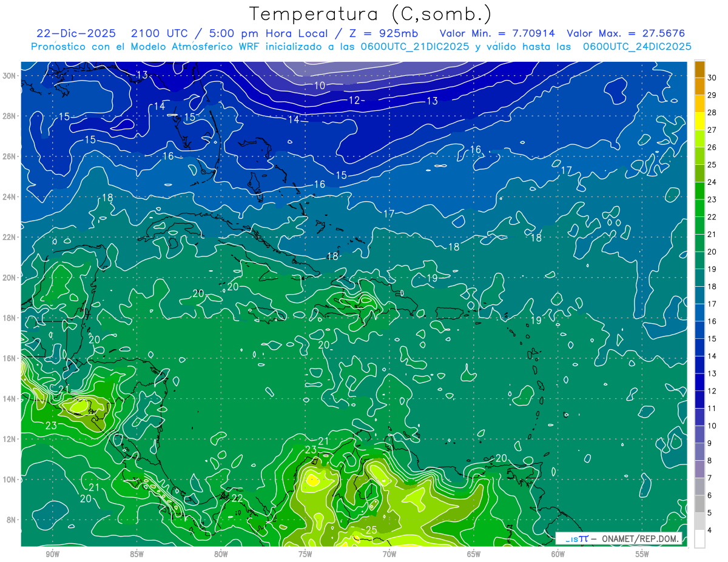Click the color bar tick label '11'
This screenshot has width=728, height=562.
(x=712, y=409)
